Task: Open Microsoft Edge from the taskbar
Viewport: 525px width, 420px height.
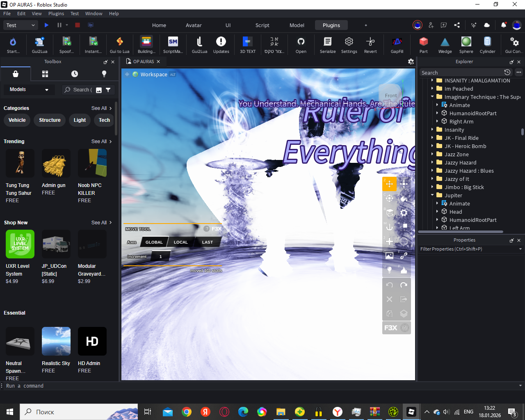Action: point(243,412)
